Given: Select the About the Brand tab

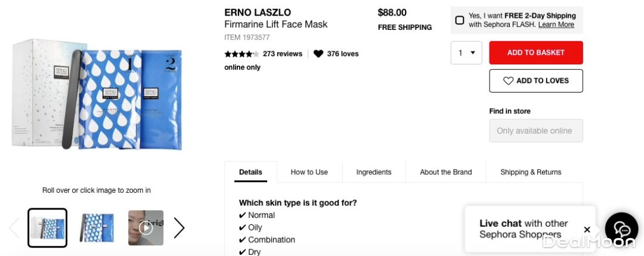Looking at the screenshot, I should tap(445, 172).
